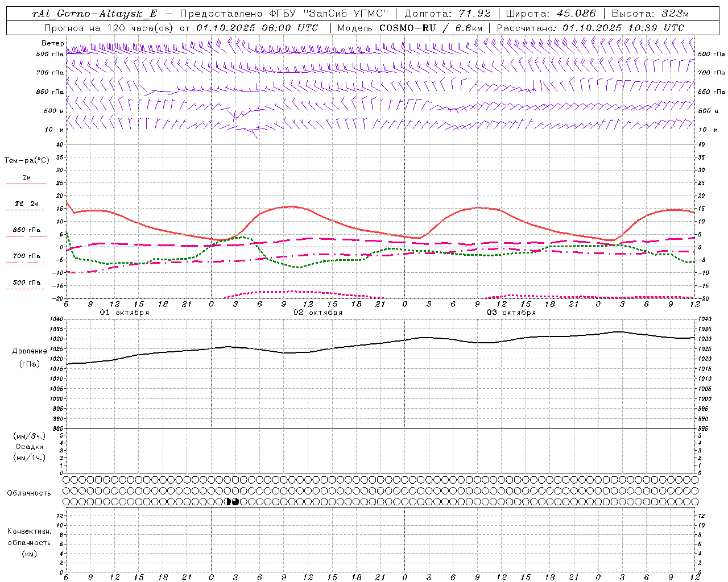Select the (мм/1ч.) precipitation unit label
Screen dimensions: 728x582
[30, 458]
